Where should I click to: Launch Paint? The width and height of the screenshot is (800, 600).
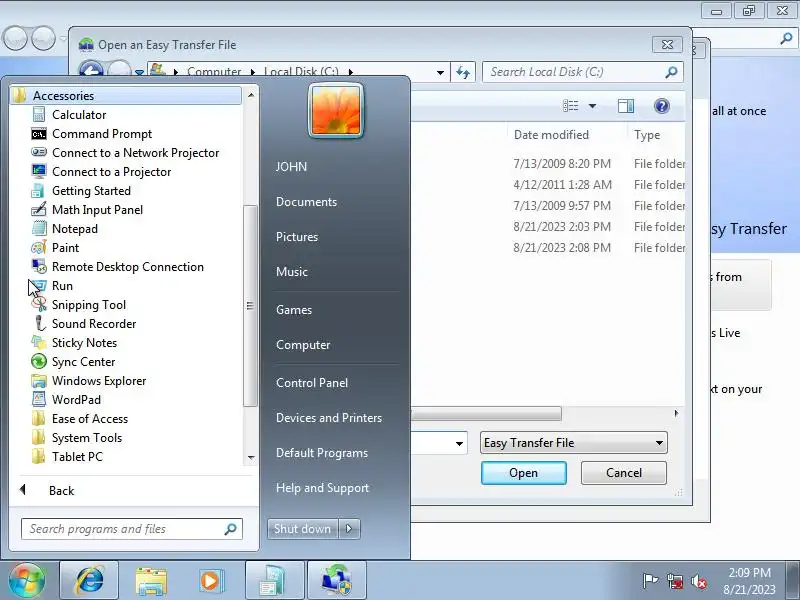coord(65,248)
